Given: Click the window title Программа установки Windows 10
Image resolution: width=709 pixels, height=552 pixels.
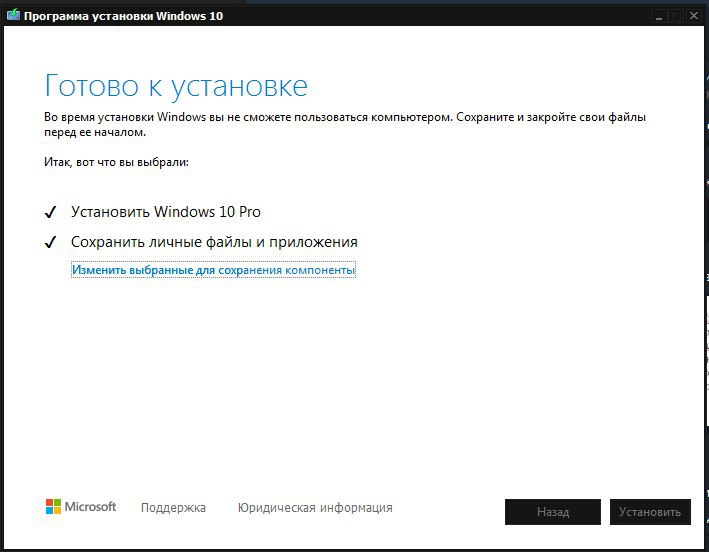Looking at the screenshot, I should (123, 16).
